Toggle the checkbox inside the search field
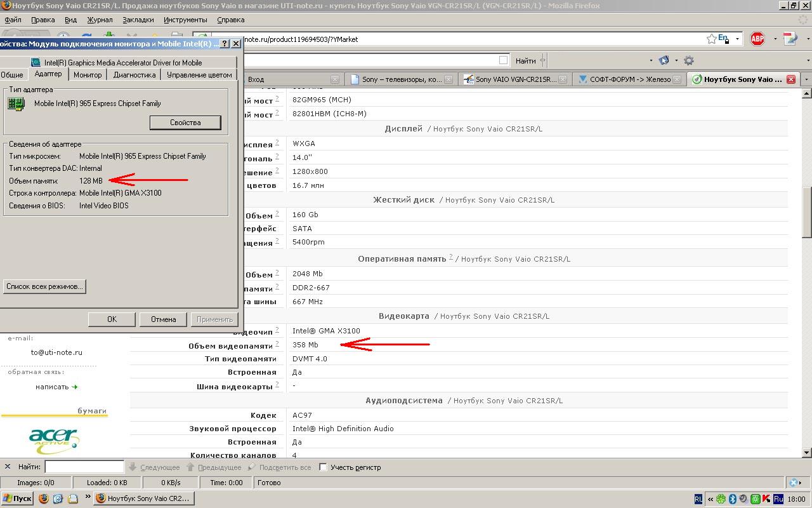 coord(503,60)
